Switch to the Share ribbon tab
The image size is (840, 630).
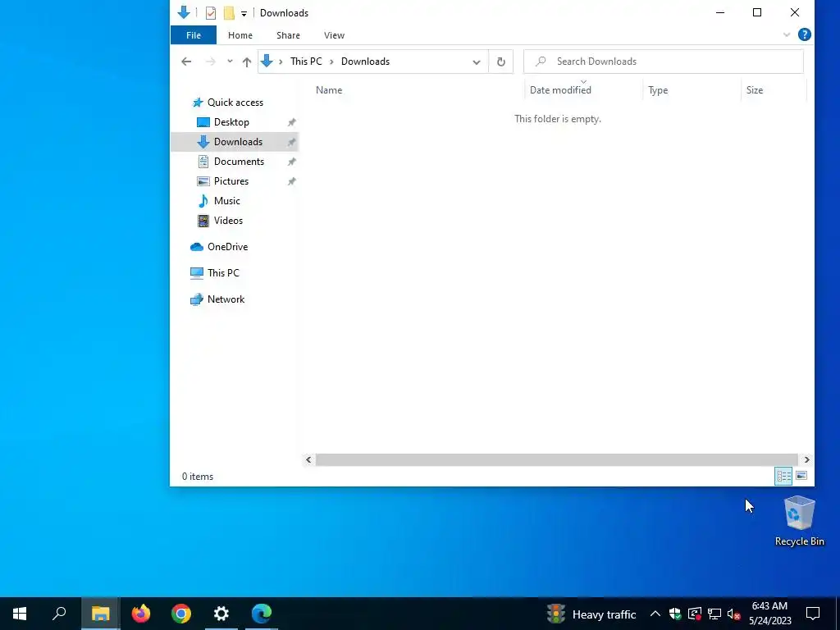click(288, 35)
